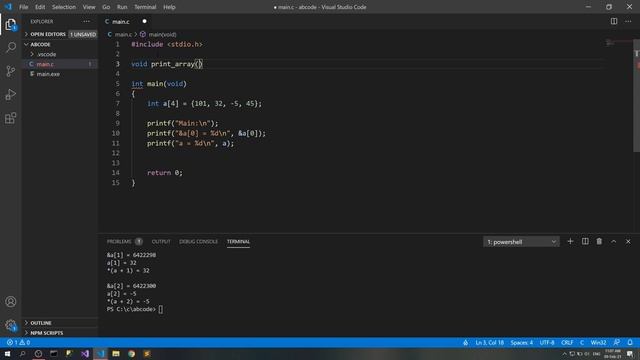Expand the Outline section

pos(60,323)
